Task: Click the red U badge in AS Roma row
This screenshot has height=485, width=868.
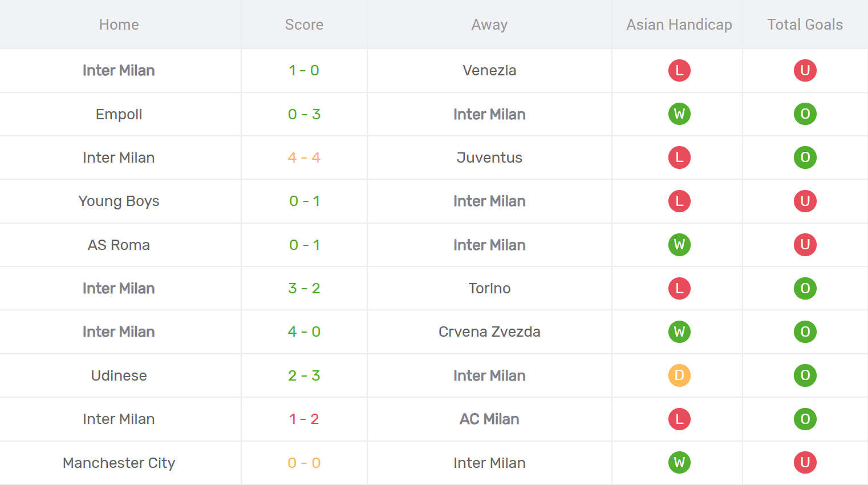Action: coord(805,245)
